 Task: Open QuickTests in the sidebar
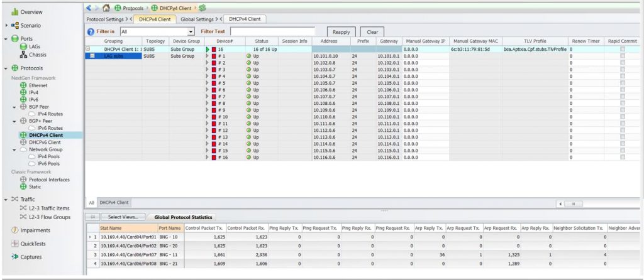coord(33,244)
